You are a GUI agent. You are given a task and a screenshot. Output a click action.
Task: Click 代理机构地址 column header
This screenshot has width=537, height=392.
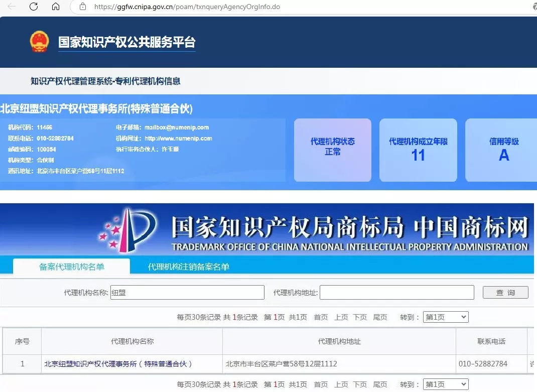[x=339, y=341]
